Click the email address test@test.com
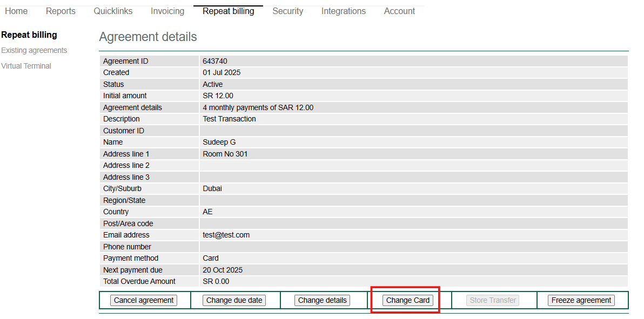Image resolution: width=644 pixels, height=319 pixels. click(x=226, y=235)
